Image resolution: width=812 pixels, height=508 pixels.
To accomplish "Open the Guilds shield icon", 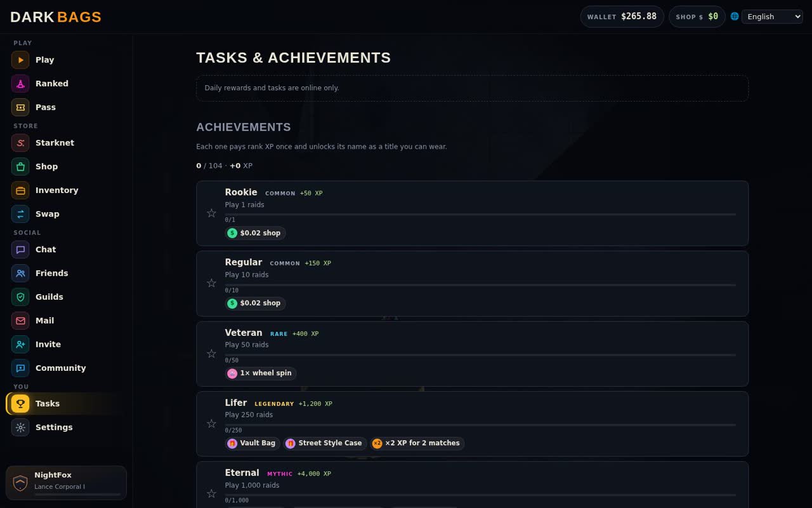I will point(20,297).
